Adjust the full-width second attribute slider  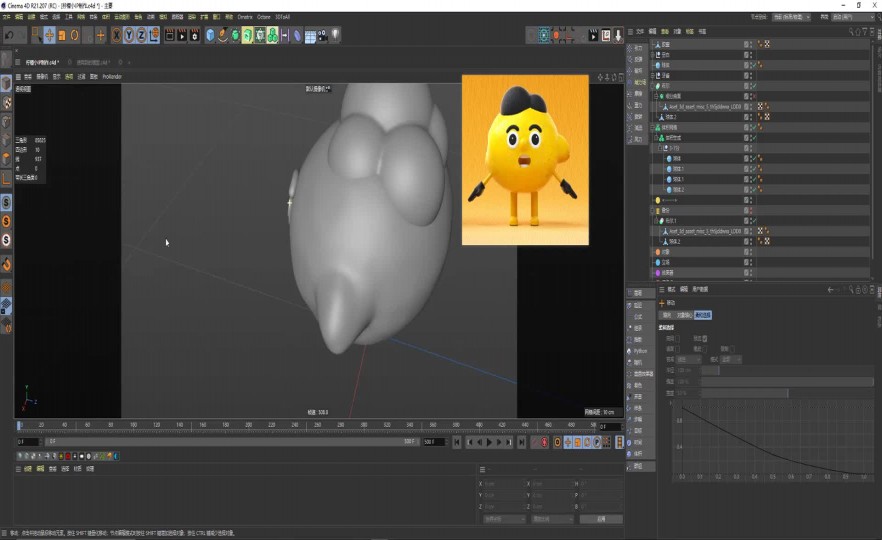tap(787, 382)
